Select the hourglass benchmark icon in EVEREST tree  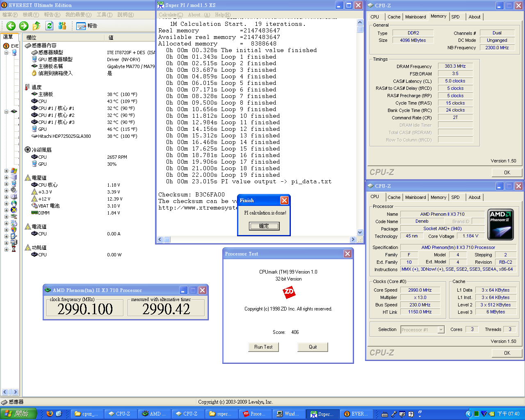(14, 249)
